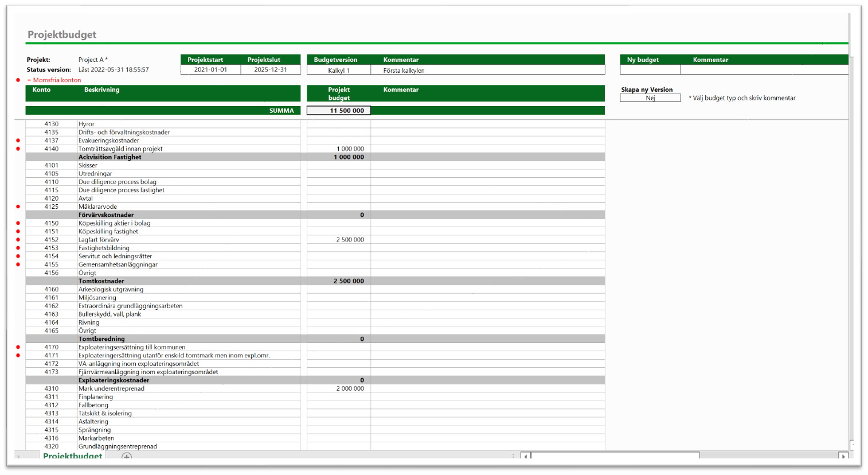Image resolution: width=868 pixels, height=475 pixels.
Task: Select the 'Exploateringskostnader' subtotal row
Action: (315, 380)
